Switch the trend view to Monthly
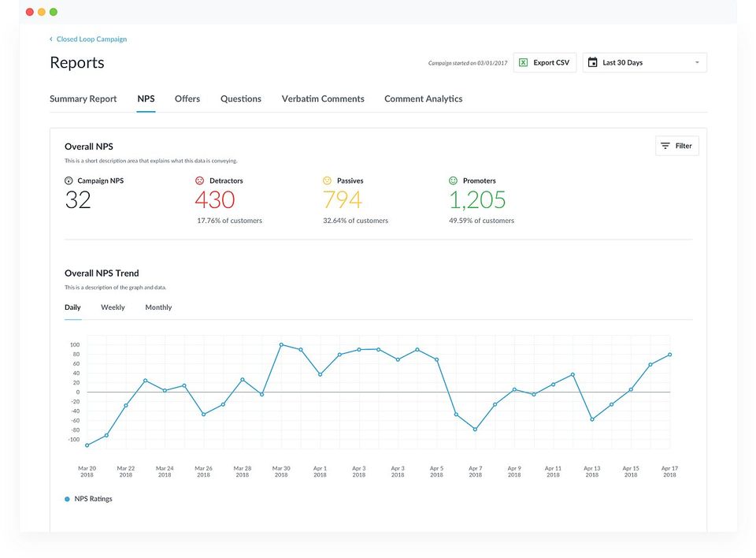The image size is (756, 558). (x=158, y=307)
